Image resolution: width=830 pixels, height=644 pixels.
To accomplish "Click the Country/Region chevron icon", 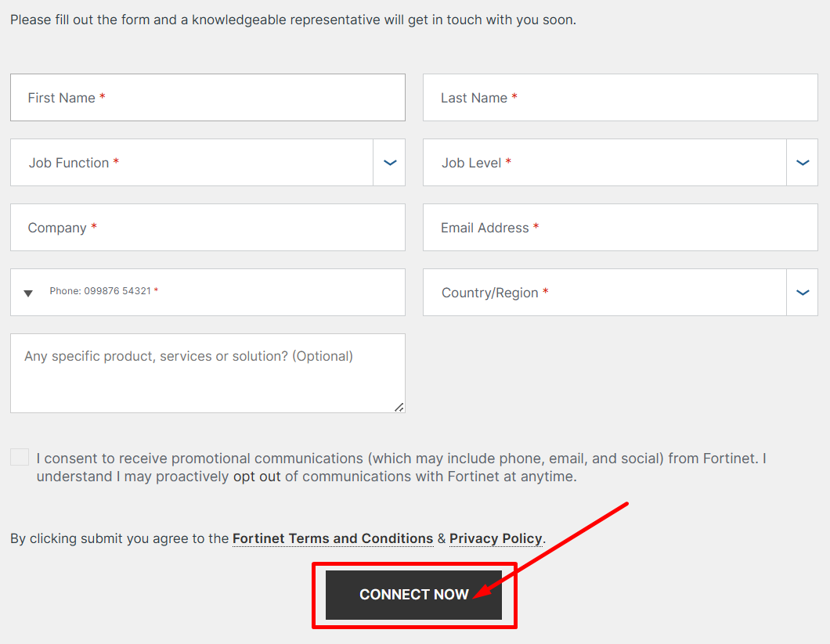I will [802, 293].
